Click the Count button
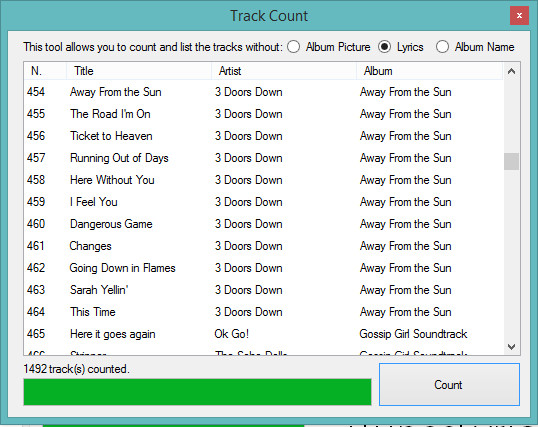This screenshot has height=427, width=538. (449, 384)
